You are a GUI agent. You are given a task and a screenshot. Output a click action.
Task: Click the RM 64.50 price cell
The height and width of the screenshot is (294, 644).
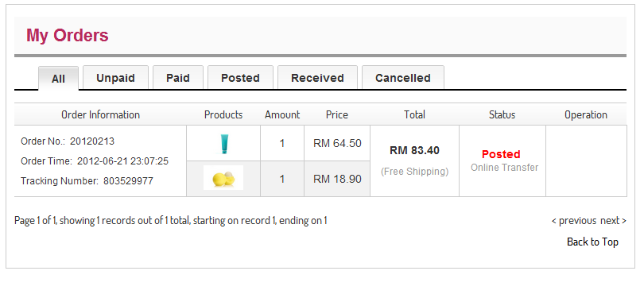337,143
